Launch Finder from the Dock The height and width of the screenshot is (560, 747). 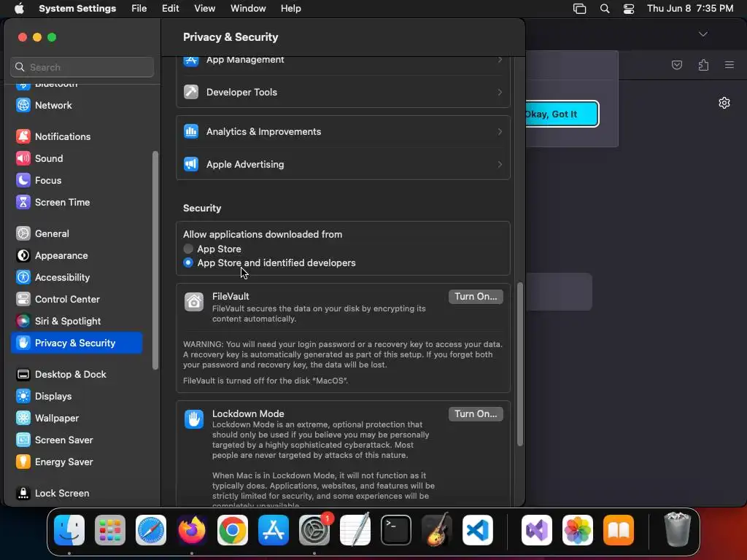[69, 531]
